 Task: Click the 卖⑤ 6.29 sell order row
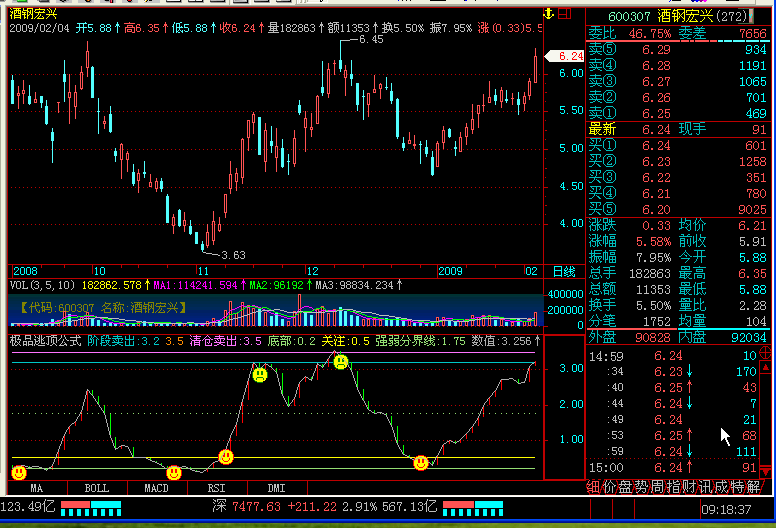[x=678, y=49]
